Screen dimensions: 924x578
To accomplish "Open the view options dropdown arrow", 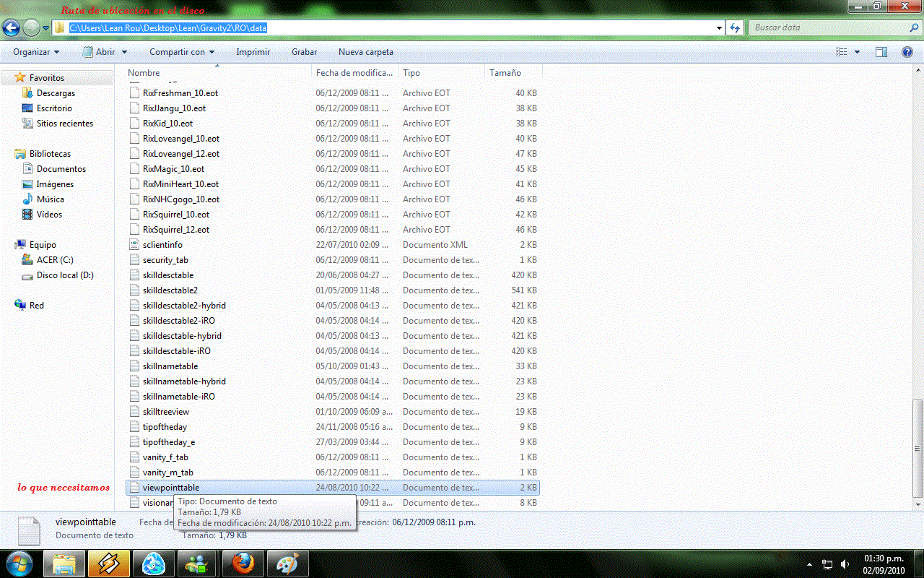I will 857,52.
